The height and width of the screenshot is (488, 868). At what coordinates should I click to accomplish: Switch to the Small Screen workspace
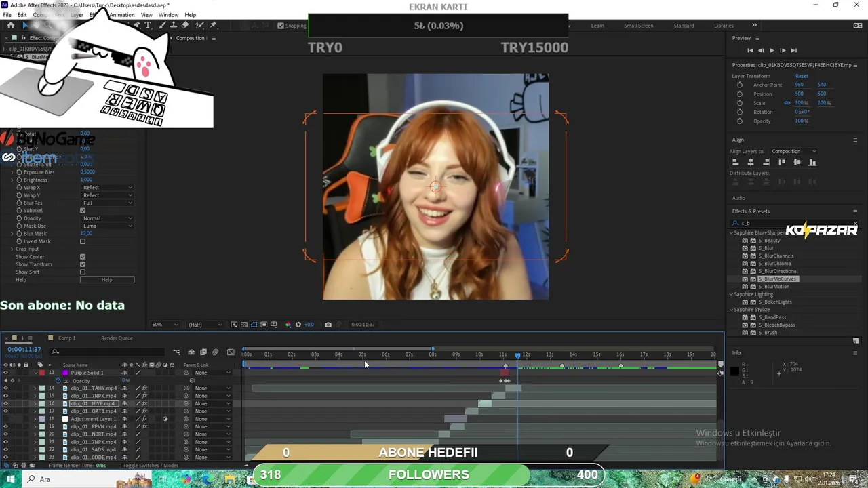point(639,26)
